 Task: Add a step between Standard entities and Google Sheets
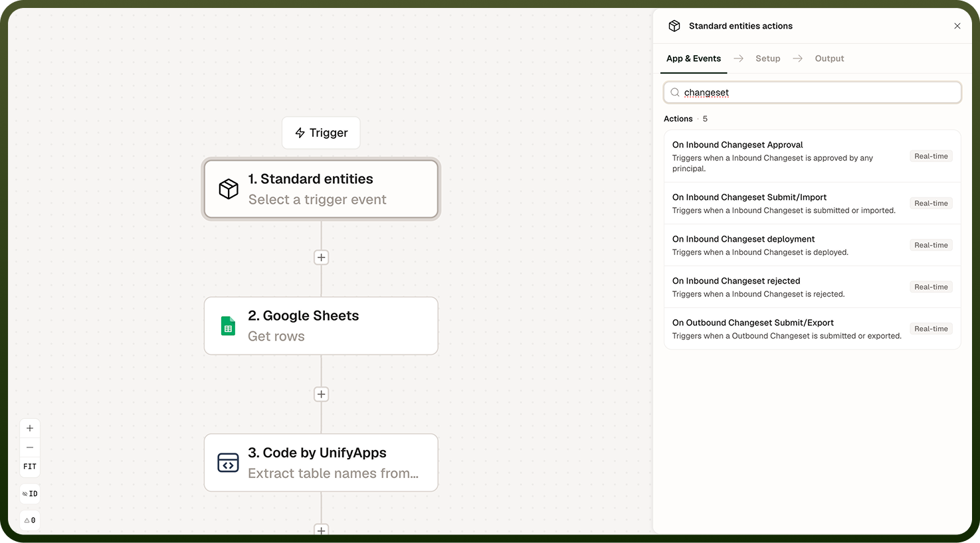[x=321, y=258]
